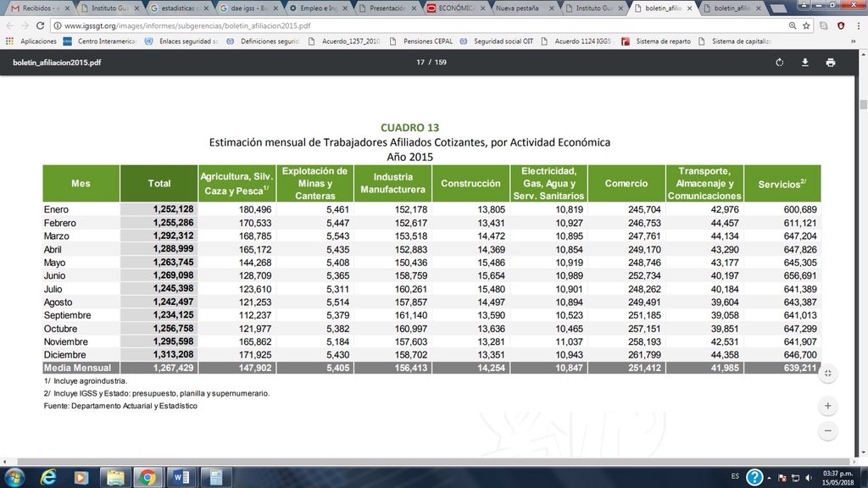
Task: Open Windows Start menu
Action: [x=14, y=477]
